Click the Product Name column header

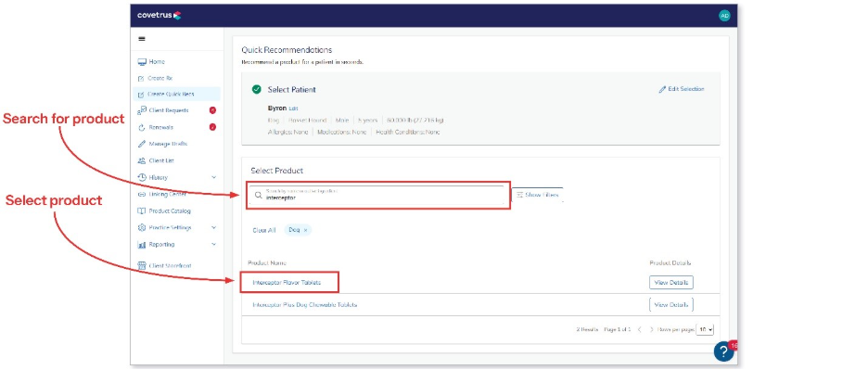click(x=267, y=262)
